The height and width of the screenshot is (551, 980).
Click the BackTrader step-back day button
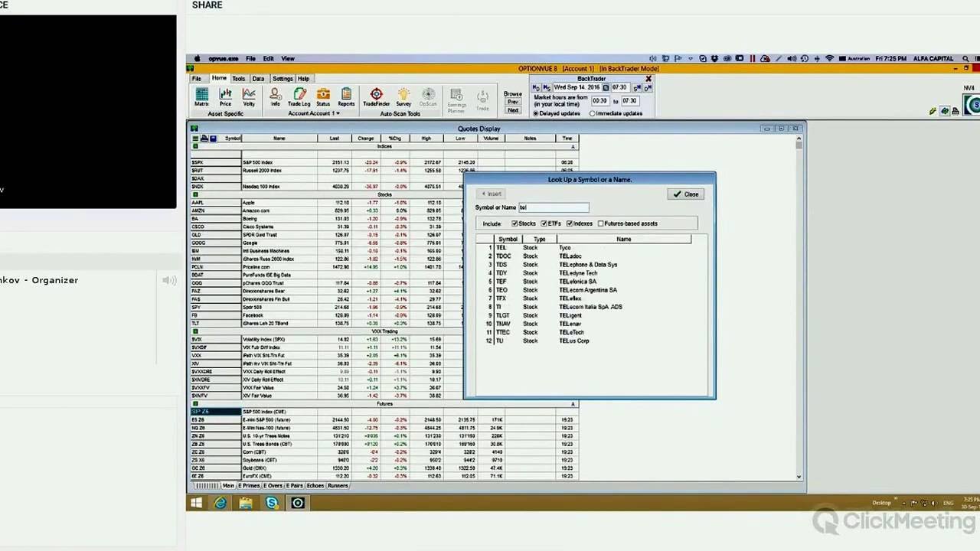point(536,88)
